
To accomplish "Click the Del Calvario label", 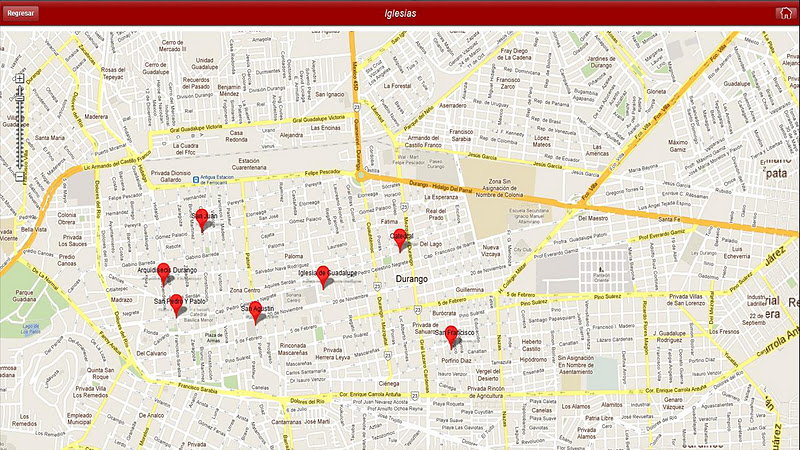I will coord(151,353).
